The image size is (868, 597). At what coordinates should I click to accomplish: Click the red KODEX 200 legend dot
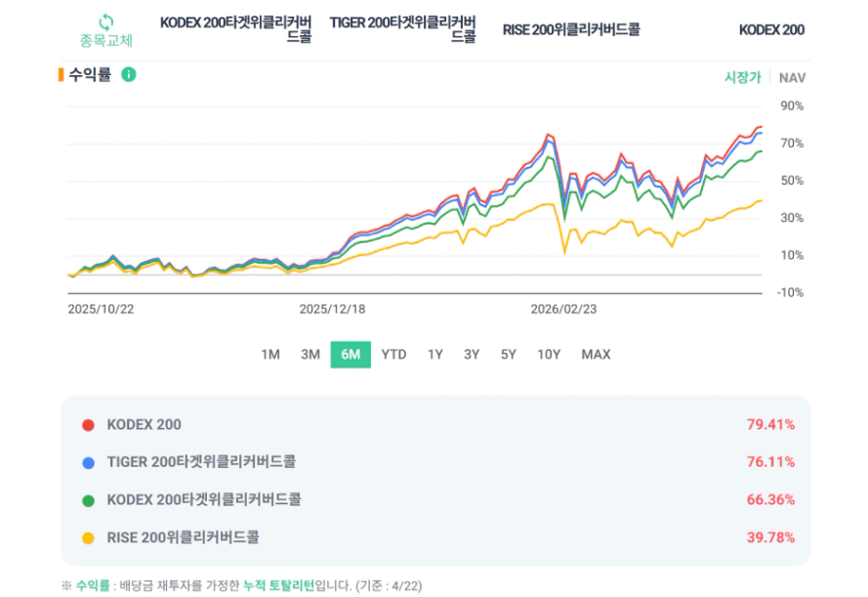pos(88,425)
